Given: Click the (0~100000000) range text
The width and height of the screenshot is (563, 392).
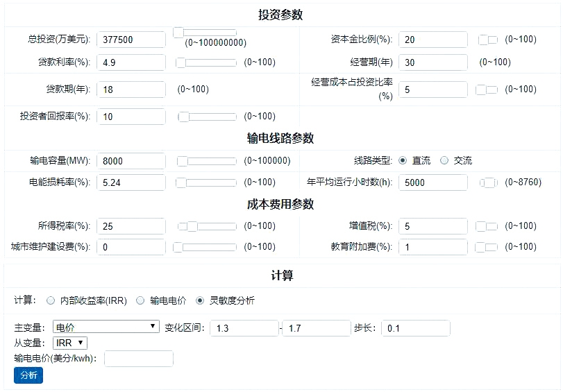Looking at the screenshot, I should 215,43.
